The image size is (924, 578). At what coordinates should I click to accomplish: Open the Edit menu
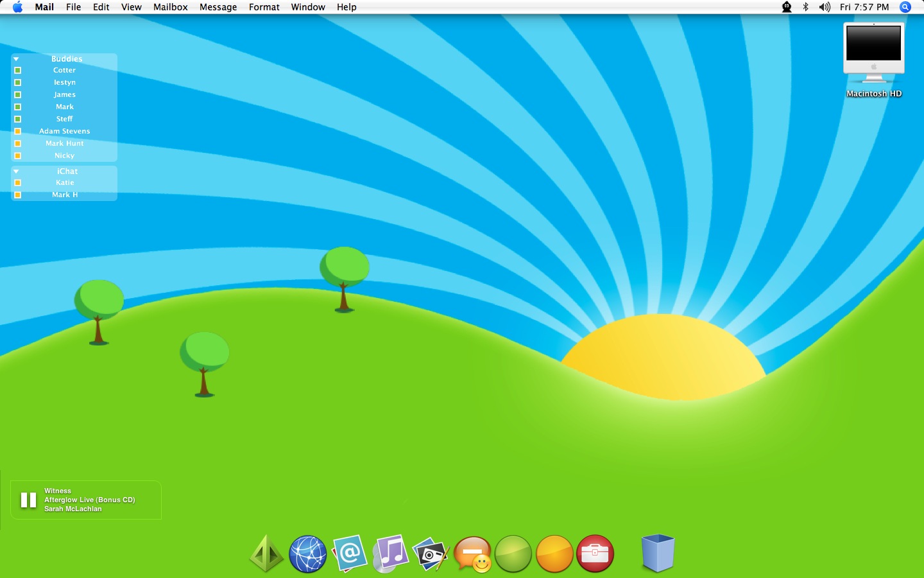(101, 7)
